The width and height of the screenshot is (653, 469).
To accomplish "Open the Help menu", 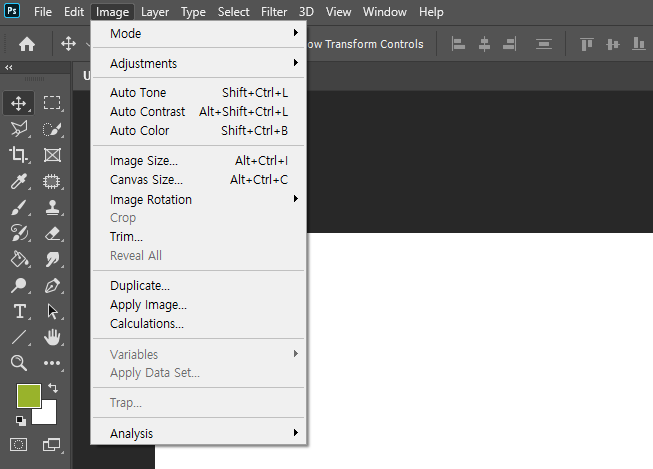I will [x=431, y=12].
